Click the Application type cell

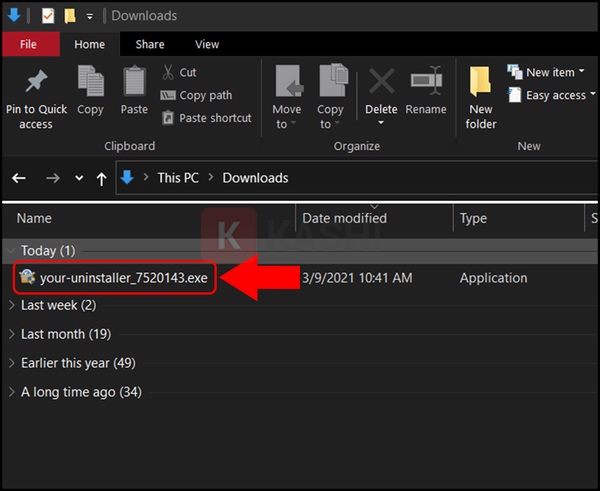click(493, 278)
